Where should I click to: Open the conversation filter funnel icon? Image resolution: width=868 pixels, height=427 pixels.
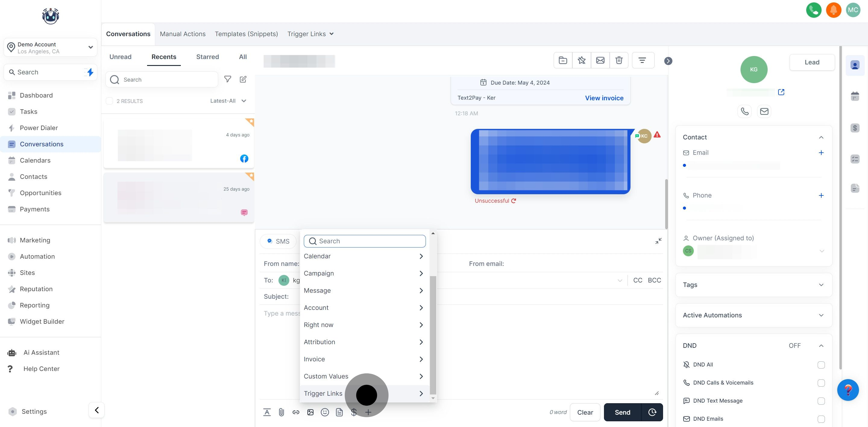228,79
